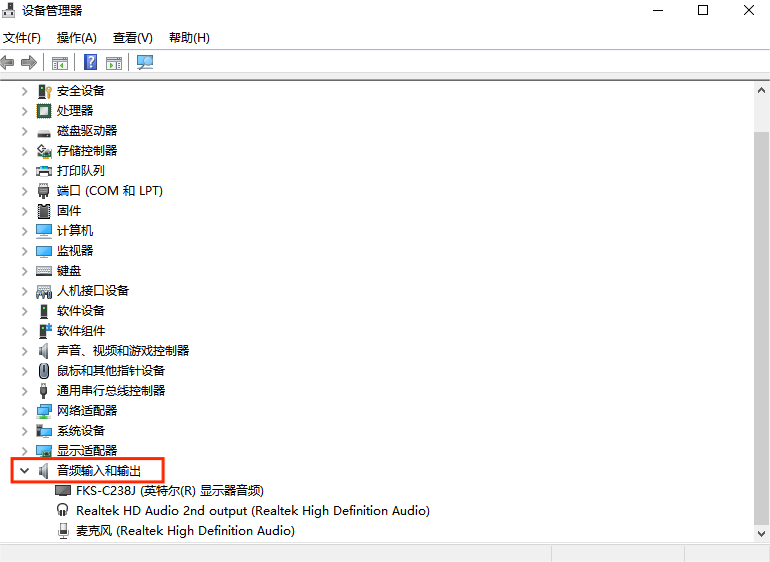The width and height of the screenshot is (770, 562).
Task: Open the blue question mark Help icon
Action: 90,62
